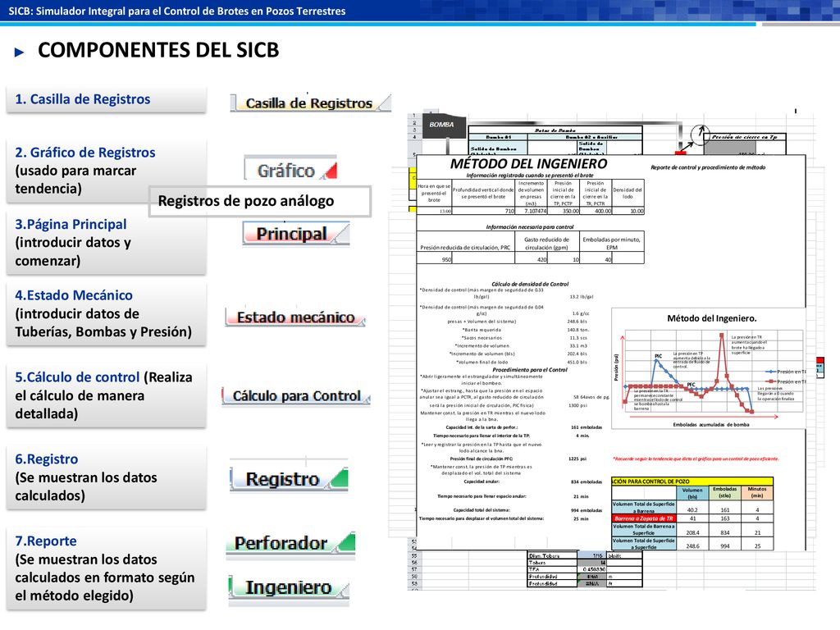Click the SICB simulator header title text
The width and height of the screenshot is (840, 630).
[x=177, y=11]
